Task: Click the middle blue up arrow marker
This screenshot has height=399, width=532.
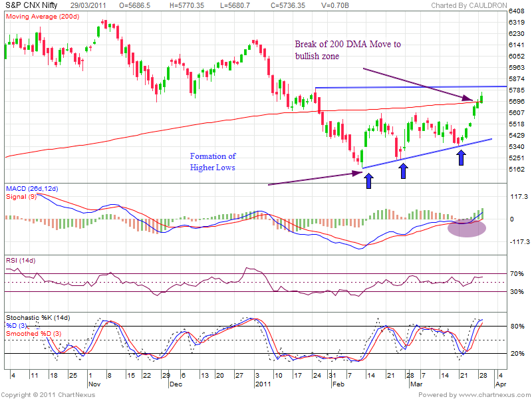Action: (403, 171)
